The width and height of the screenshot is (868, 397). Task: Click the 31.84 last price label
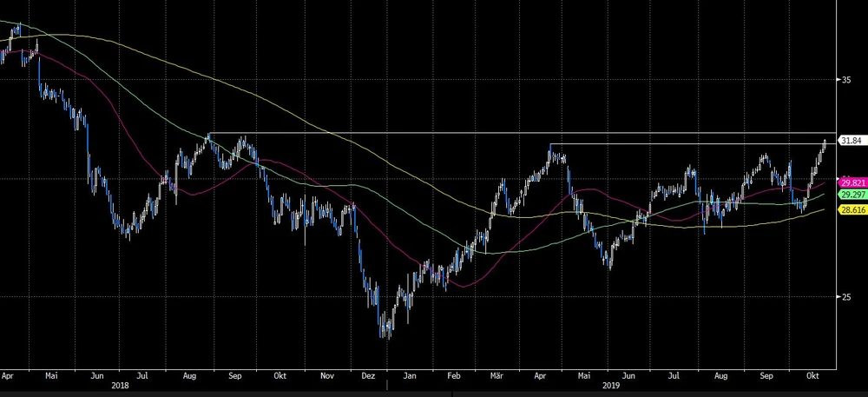pyautogui.click(x=850, y=141)
